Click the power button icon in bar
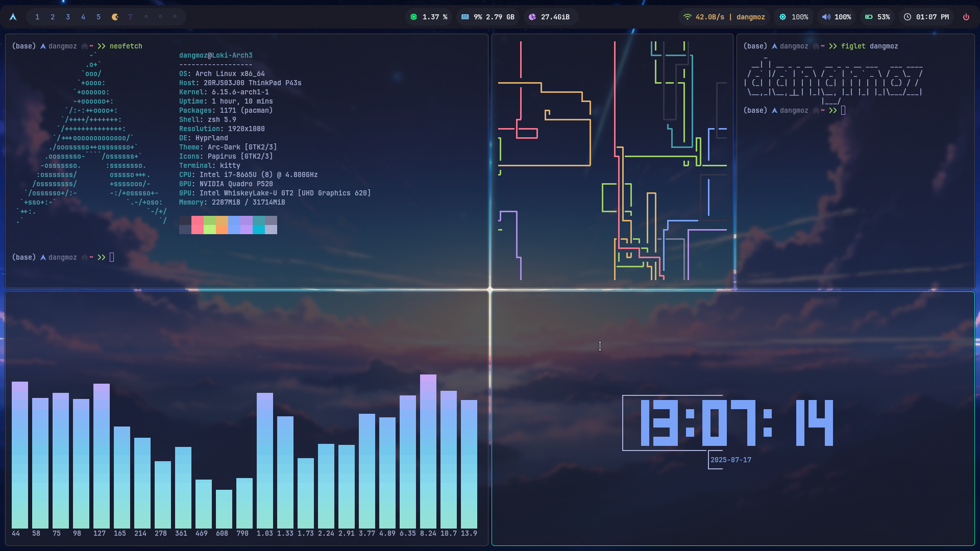This screenshot has height=551, width=980. [x=966, y=17]
